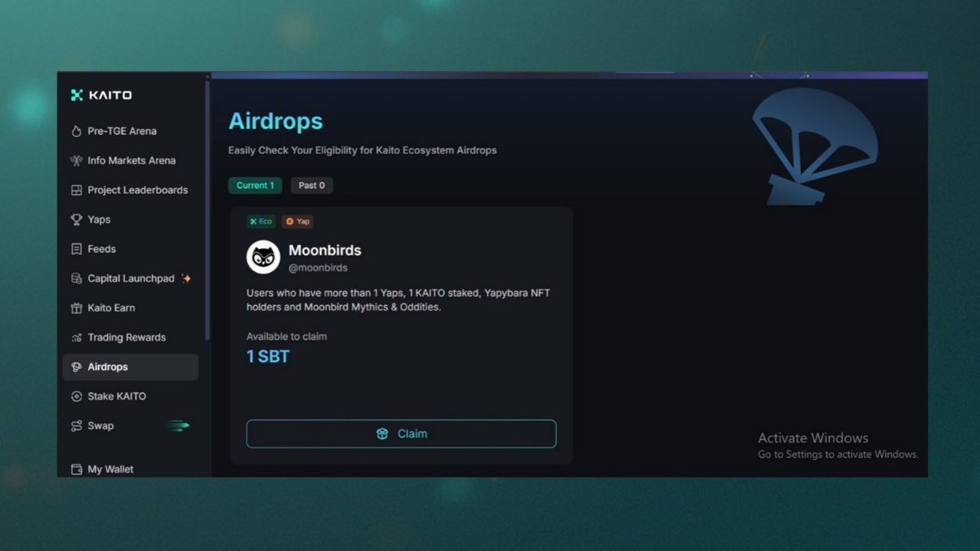Navigate to Yaps section
Viewport: 980px width, 551px height.
[131, 220]
